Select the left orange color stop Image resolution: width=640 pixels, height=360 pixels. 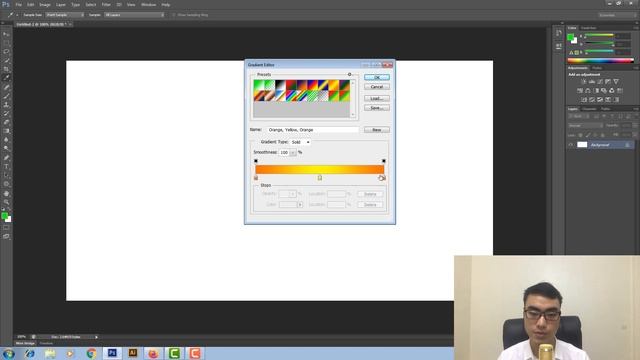point(256,178)
